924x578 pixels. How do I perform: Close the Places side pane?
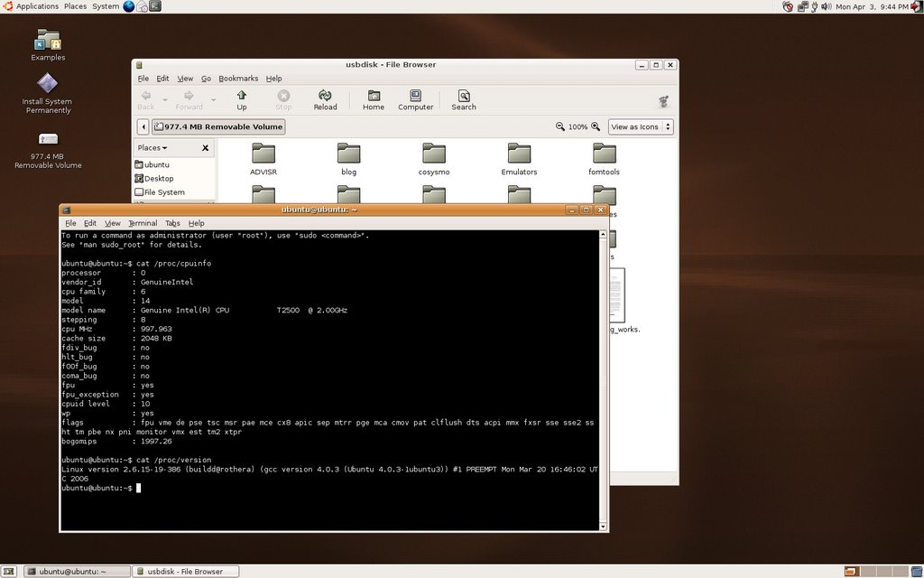[205, 148]
